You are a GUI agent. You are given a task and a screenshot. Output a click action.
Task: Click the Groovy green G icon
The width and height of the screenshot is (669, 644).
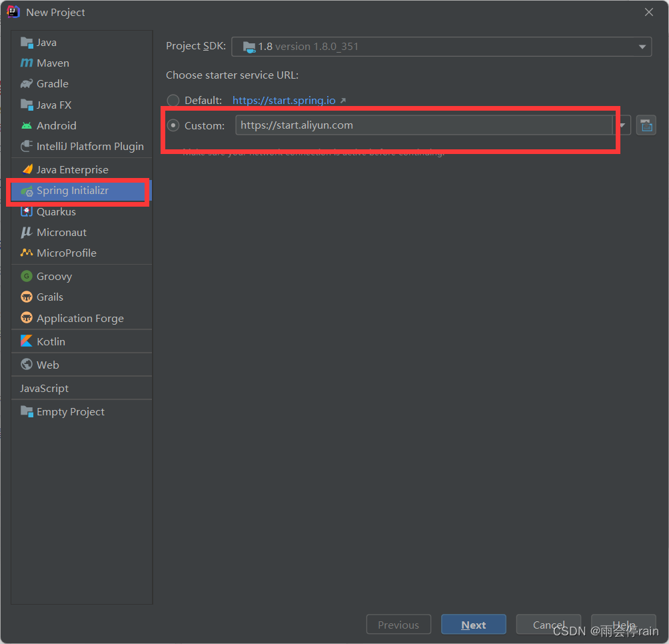point(27,276)
